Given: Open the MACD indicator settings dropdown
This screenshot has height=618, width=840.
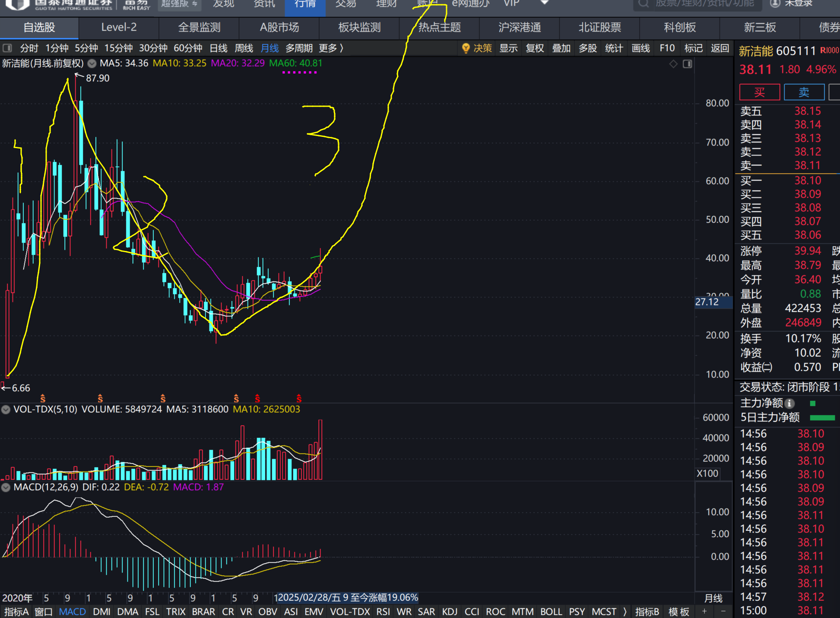Looking at the screenshot, I should [6, 488].
